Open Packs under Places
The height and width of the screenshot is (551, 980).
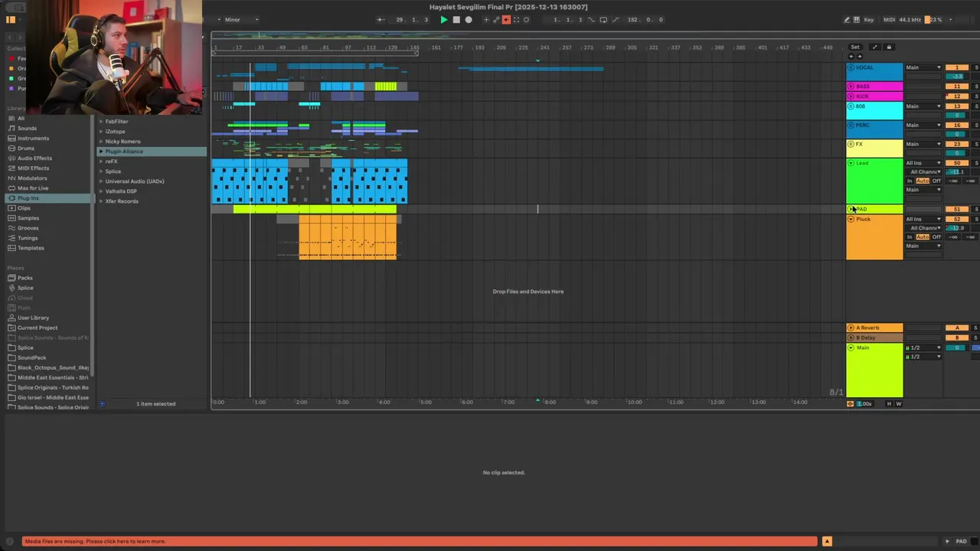pos(25,278)
